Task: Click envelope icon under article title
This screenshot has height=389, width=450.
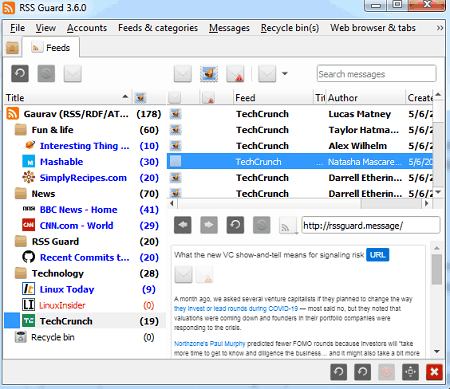Action: click(x=183, y=275)
